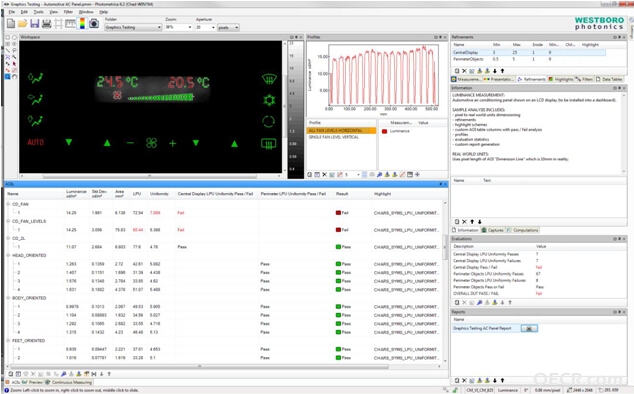This screenshot has height=394, width=634.
Task: Click the button beside Graphics Testing AC Panel Report
Action: point(529,328)
